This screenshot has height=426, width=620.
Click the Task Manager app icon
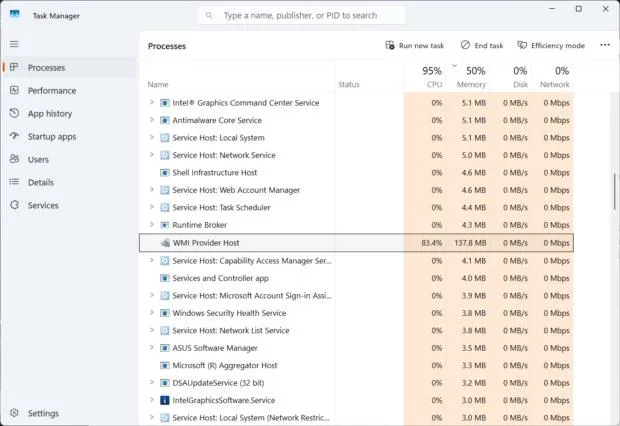click(x=15, y=14)
